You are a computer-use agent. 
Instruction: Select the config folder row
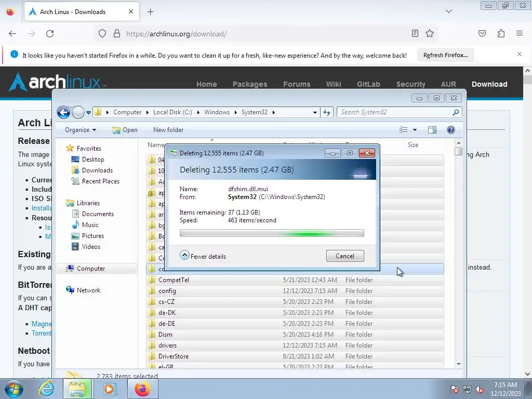[295, 291]
